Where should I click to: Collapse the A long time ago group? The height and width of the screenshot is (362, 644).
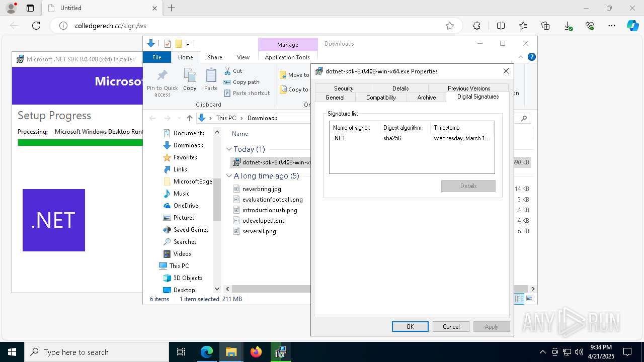pyautogui.click(x=229, y=176)
